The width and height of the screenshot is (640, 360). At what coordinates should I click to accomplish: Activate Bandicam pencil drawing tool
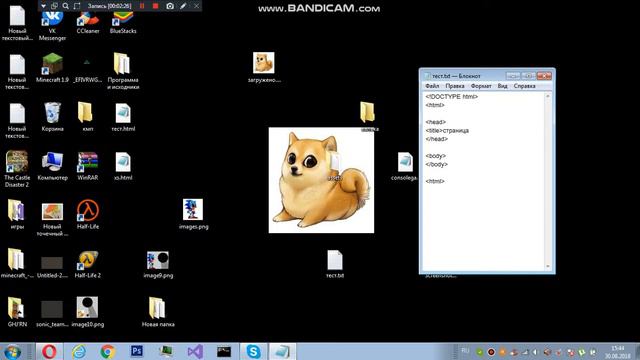pos(183,6)
